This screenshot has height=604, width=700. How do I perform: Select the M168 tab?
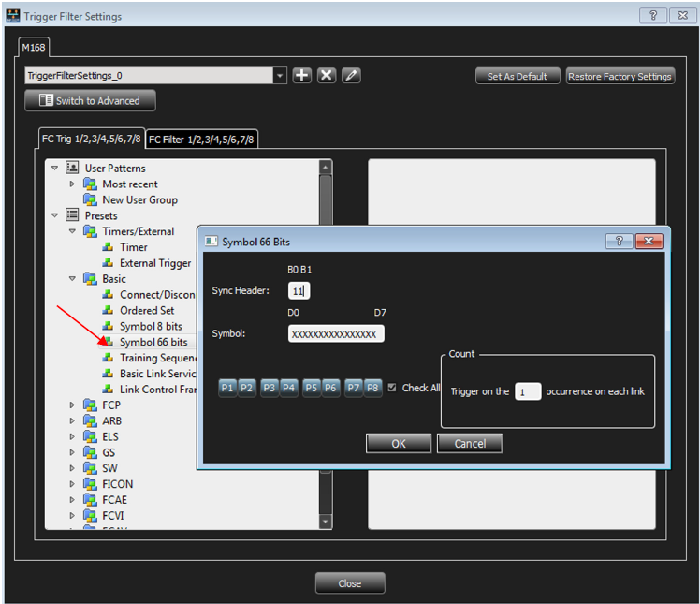tap(34, 48)
